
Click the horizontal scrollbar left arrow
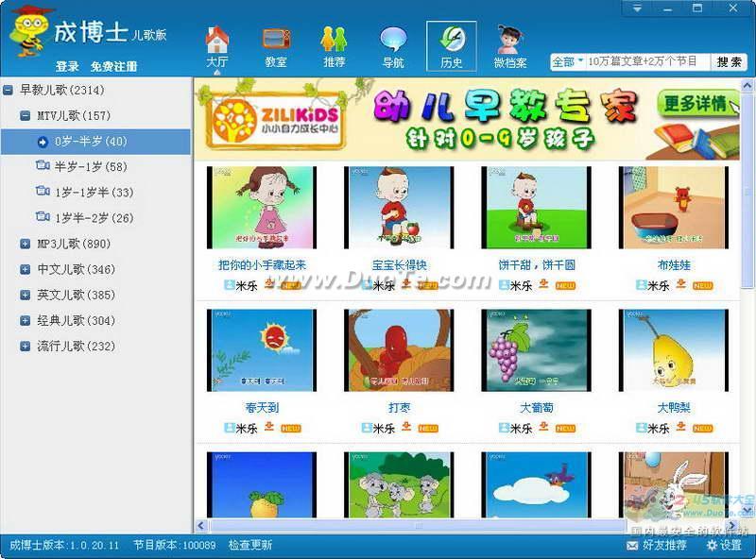(x=201, y=526)
